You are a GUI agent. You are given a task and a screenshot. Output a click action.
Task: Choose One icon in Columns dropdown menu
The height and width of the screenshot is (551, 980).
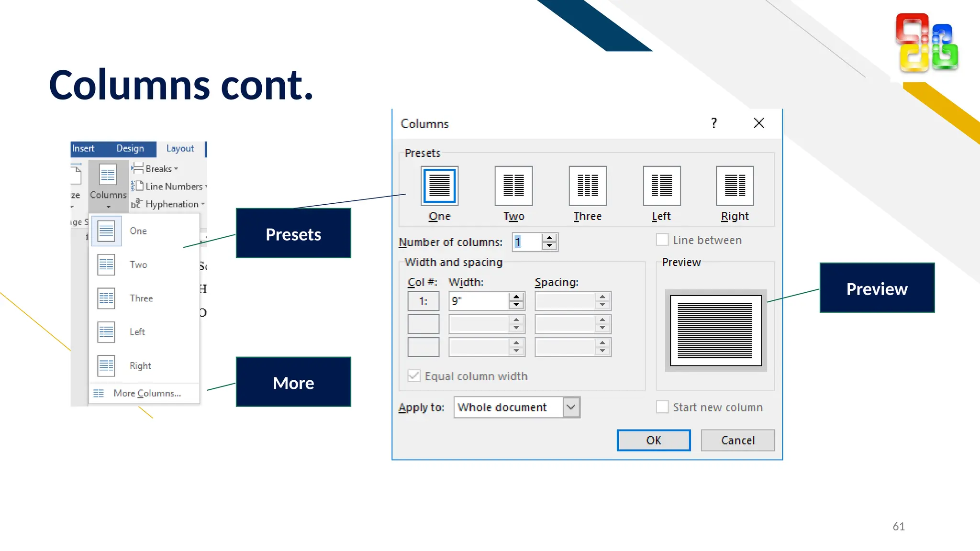pyautogui.click(x=106, y=231)
